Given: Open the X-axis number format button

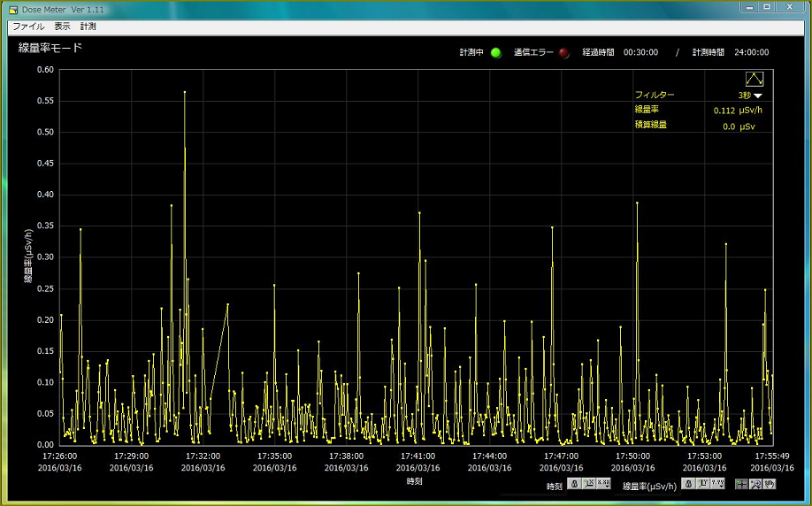Looking at the screenshot, I should [604, 484].
